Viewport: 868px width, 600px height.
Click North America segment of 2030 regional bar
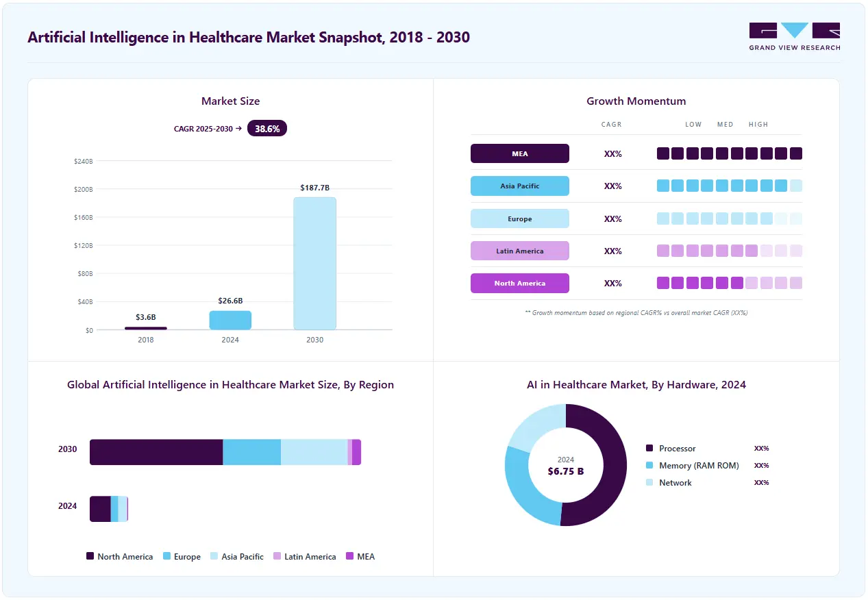coord(156,452)
